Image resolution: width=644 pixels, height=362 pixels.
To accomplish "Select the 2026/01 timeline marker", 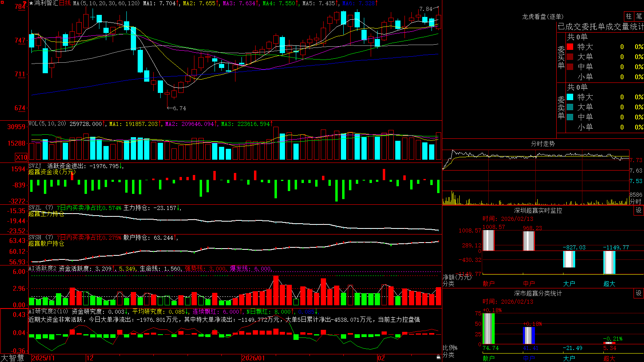I will tap(253, 358).
